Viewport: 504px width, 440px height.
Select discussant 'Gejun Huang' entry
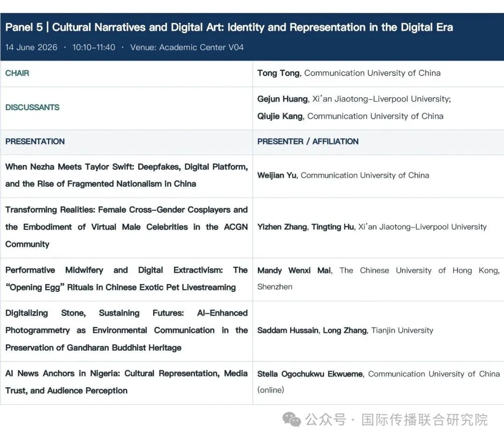tap(354, 99)
